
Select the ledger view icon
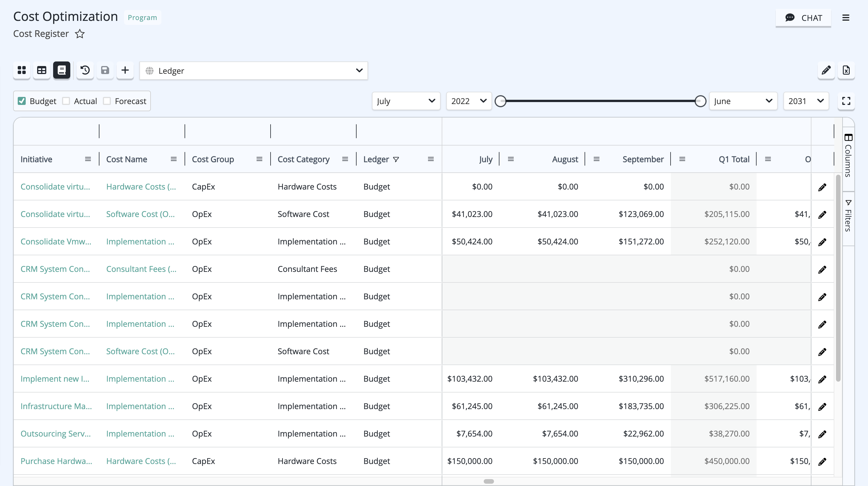tap(62, 70)
